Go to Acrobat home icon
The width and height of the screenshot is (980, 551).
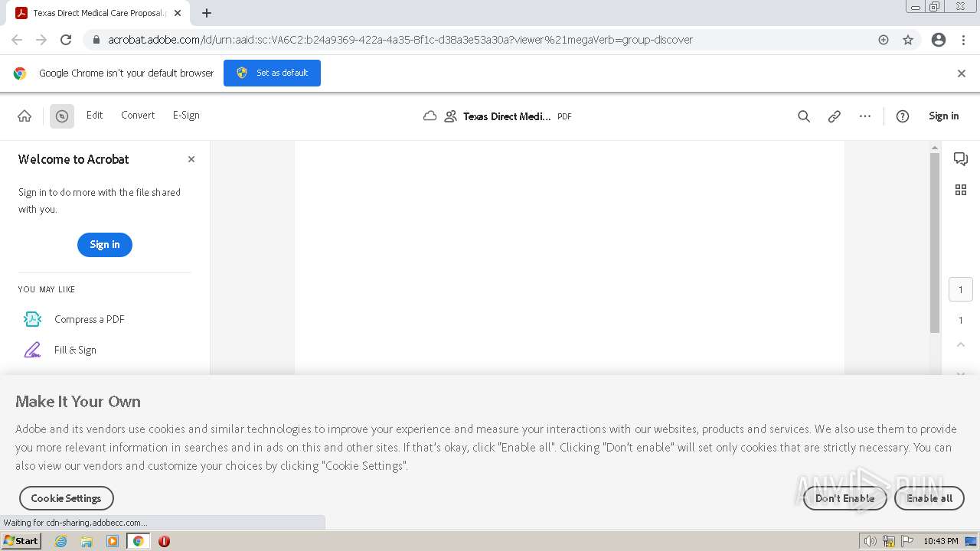coord(24,116)
